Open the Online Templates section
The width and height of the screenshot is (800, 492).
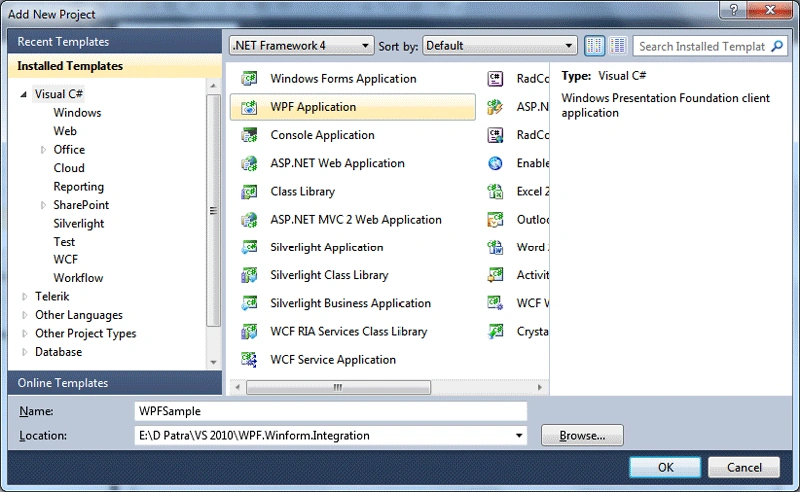[x=115, y=383]
